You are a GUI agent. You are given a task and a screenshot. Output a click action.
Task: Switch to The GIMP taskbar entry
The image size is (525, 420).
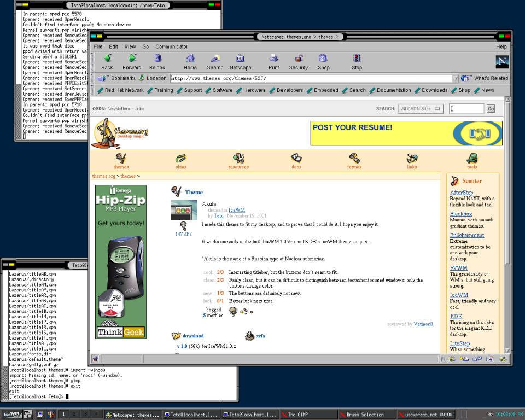point(308,415)
